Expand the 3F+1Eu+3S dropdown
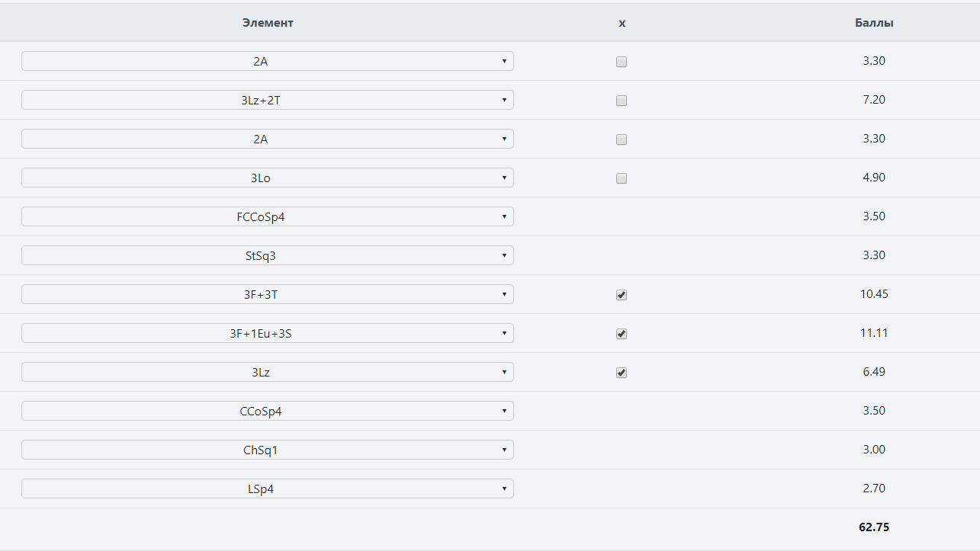The width and height of the screenshot is (980, 551). pyautogui.click(x=267, y=333)
